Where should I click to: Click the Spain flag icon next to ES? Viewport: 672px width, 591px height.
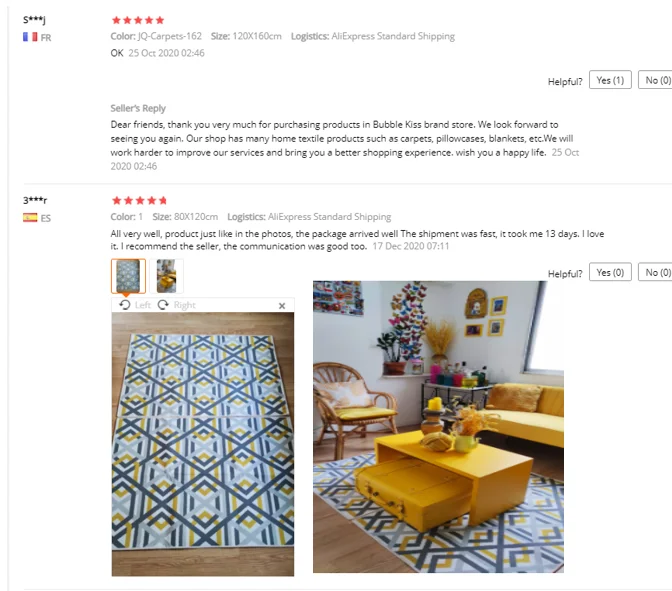30,218
